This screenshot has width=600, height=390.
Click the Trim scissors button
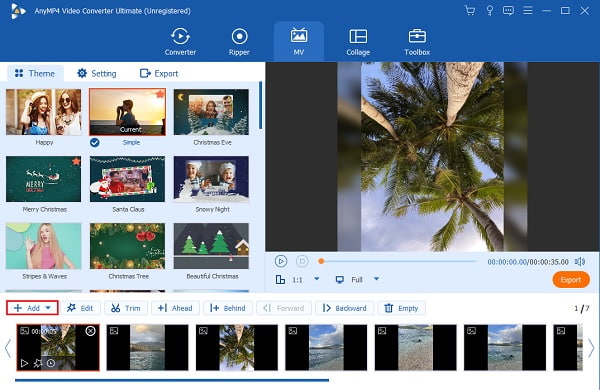126,308
